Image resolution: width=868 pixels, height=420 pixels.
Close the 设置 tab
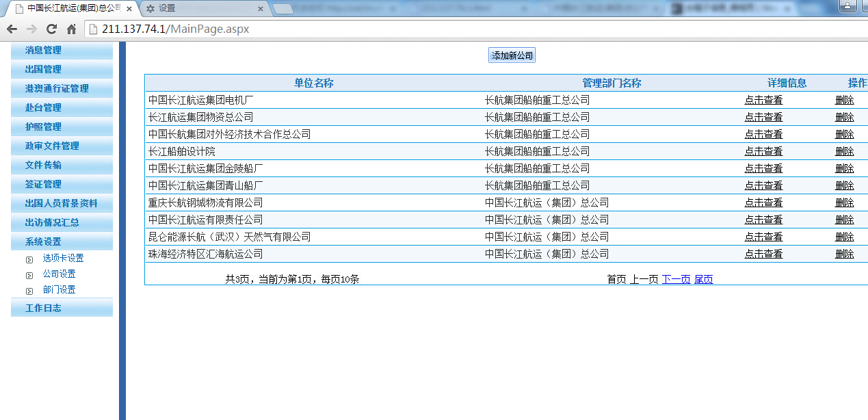[x=260, y=9]
